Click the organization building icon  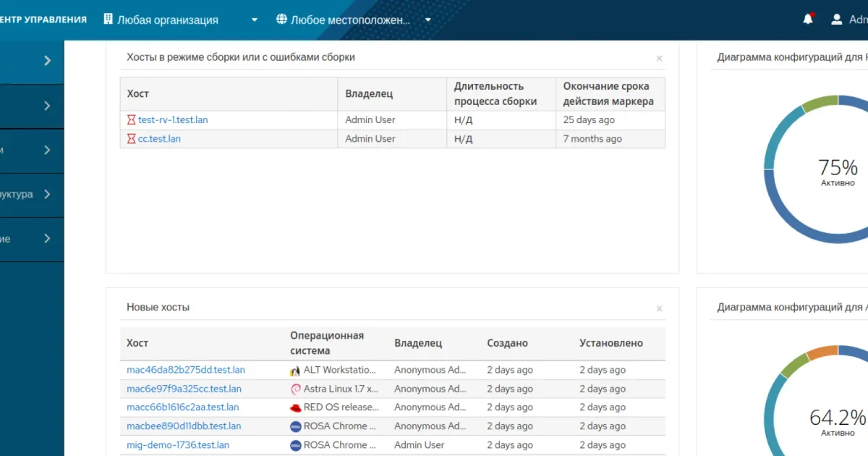(x=109, y=20)
